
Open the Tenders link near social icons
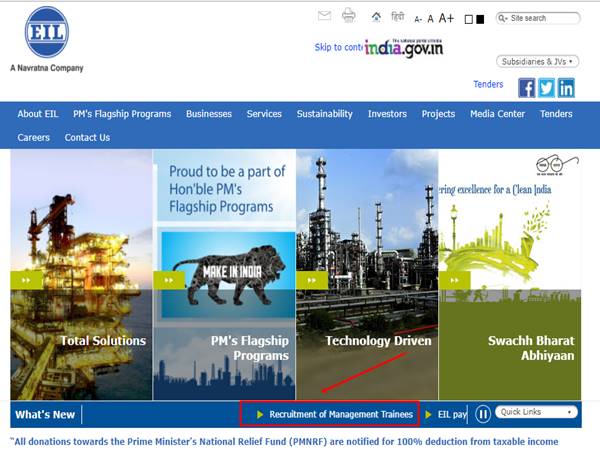coord(488,84)
